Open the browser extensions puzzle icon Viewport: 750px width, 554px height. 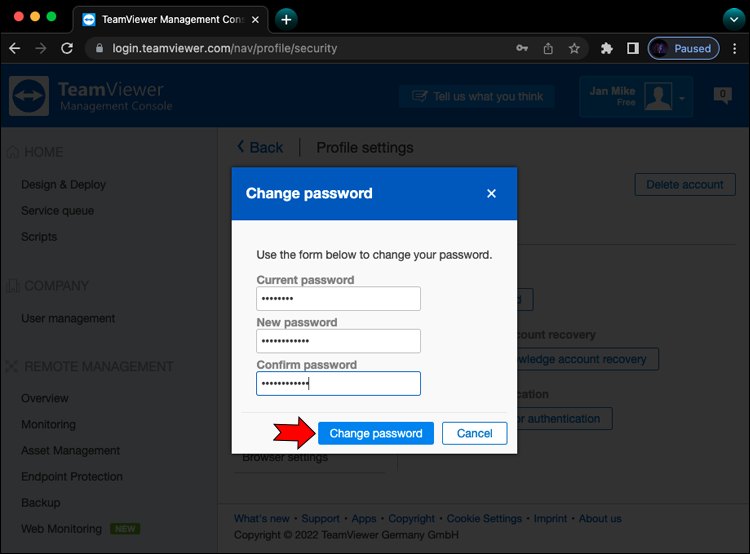click(607, 48)
